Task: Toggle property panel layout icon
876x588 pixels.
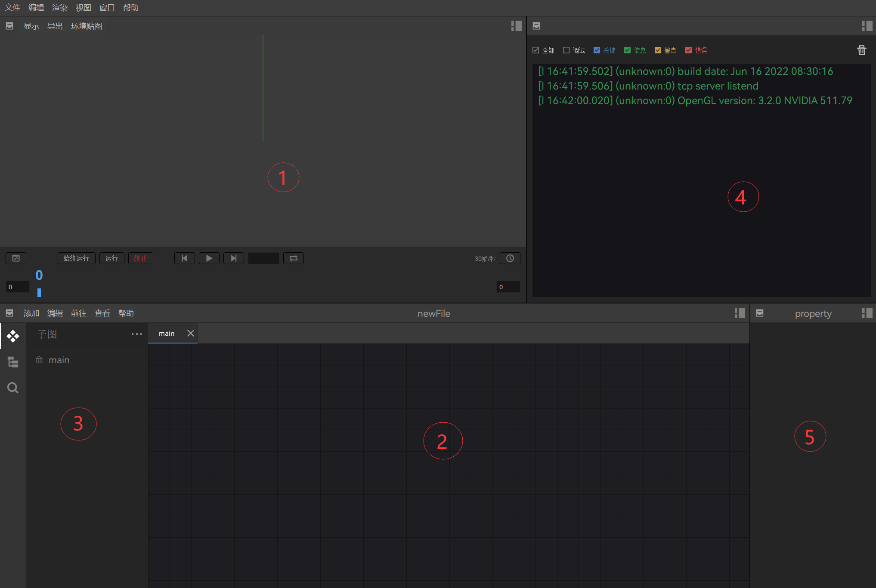Action: pos(867,313)
